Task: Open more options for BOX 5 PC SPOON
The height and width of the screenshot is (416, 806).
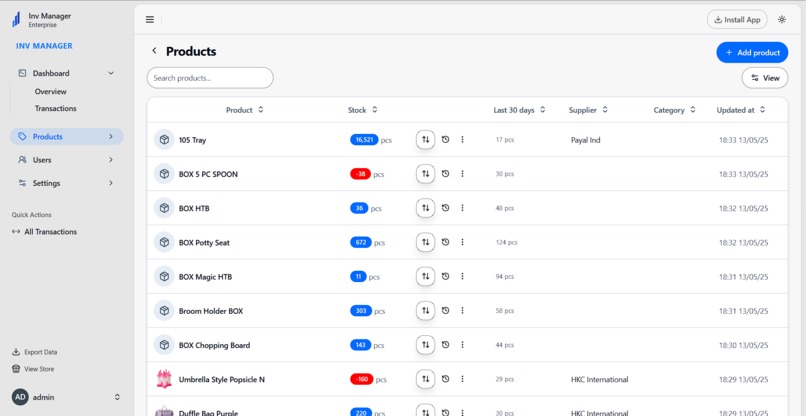Action: 462,174
